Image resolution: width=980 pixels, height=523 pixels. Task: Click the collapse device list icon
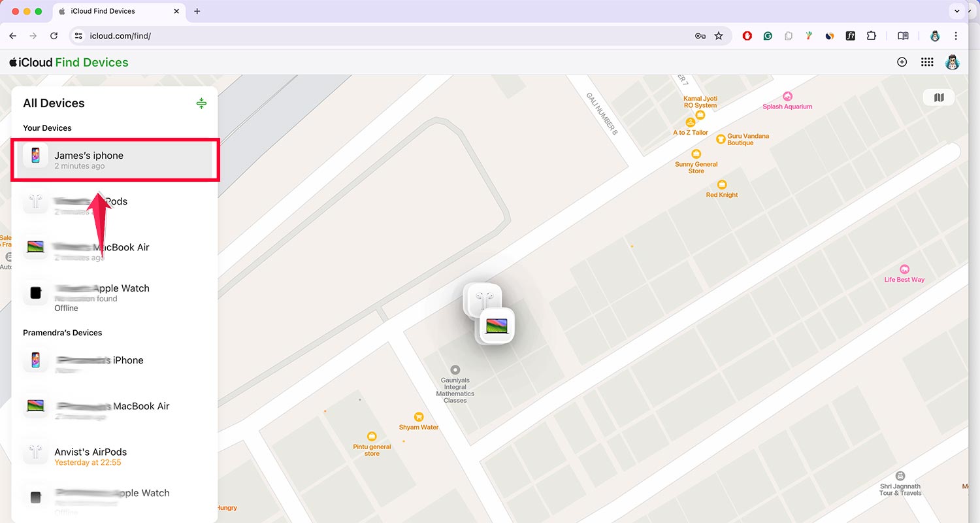point(201,103)
